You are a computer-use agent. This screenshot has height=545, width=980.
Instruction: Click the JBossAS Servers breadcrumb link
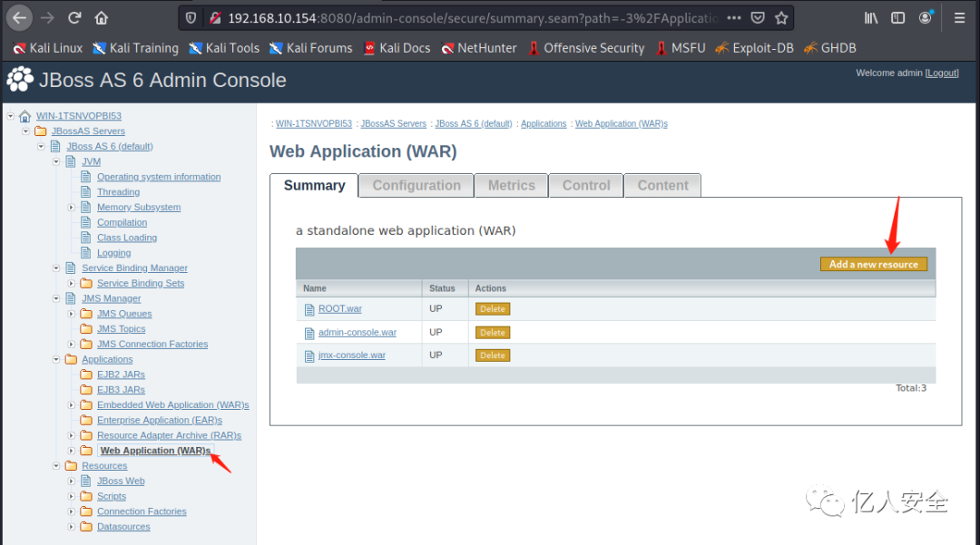[x=394, y=123]
